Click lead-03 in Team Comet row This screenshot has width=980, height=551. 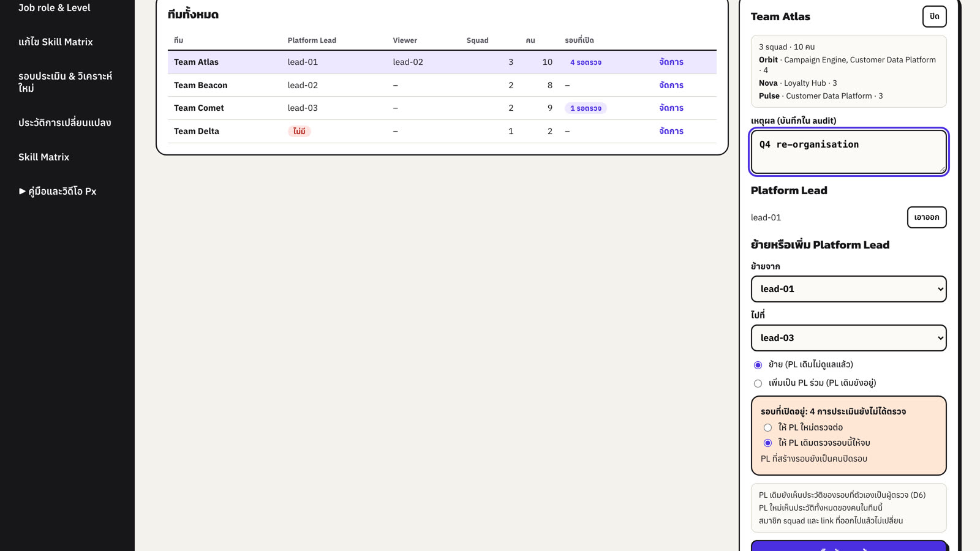point(303,108)
